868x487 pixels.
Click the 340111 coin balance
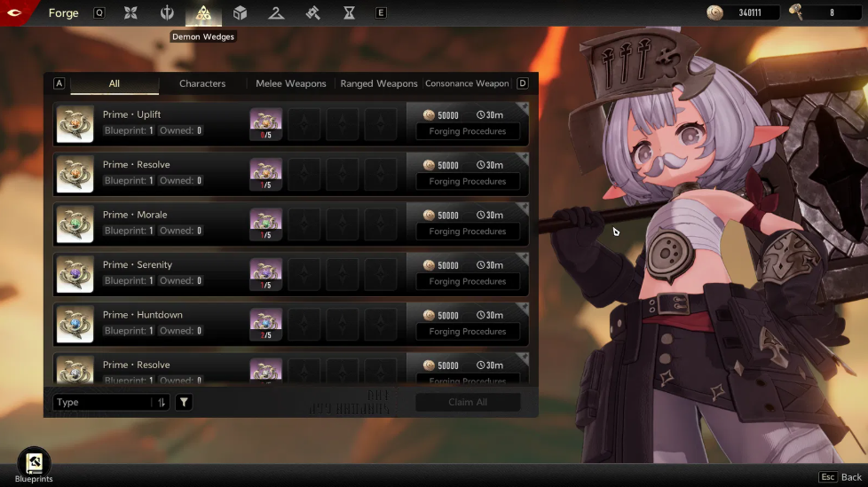(x=750, y=12)
